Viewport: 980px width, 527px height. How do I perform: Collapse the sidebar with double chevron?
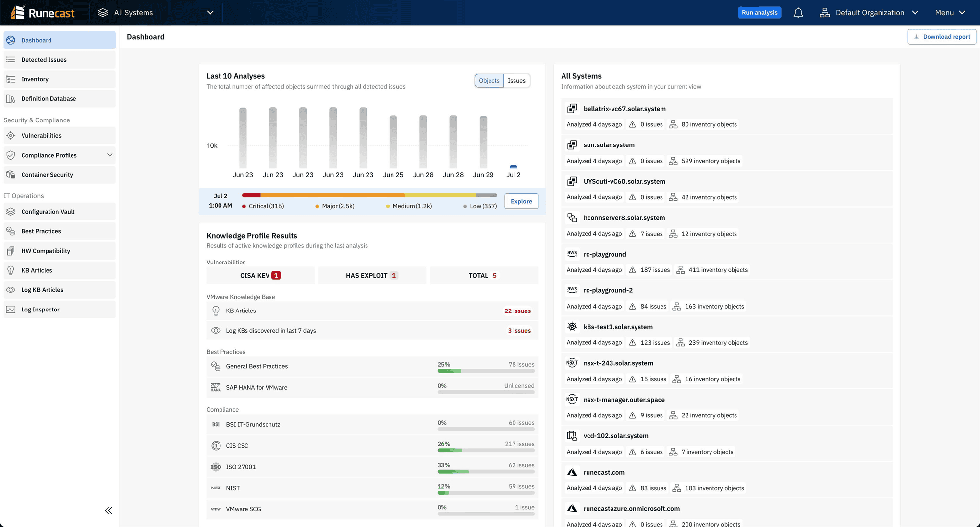(108, 511)
